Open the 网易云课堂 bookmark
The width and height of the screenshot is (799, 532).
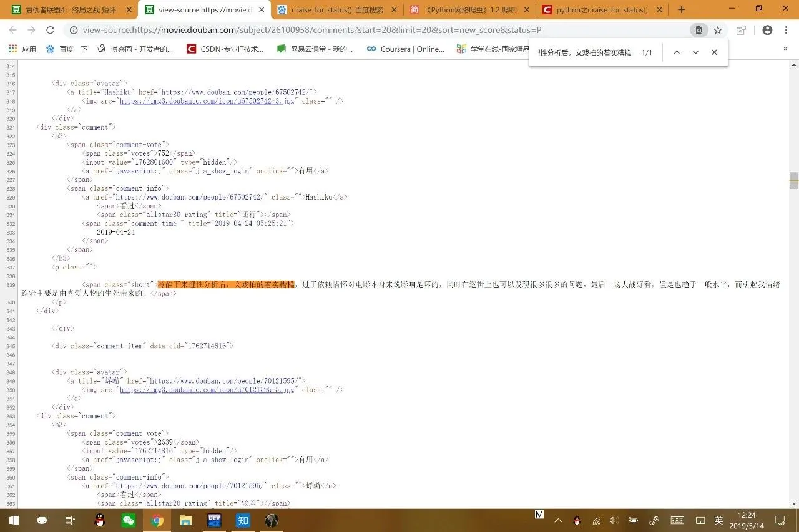coord(315,49)
